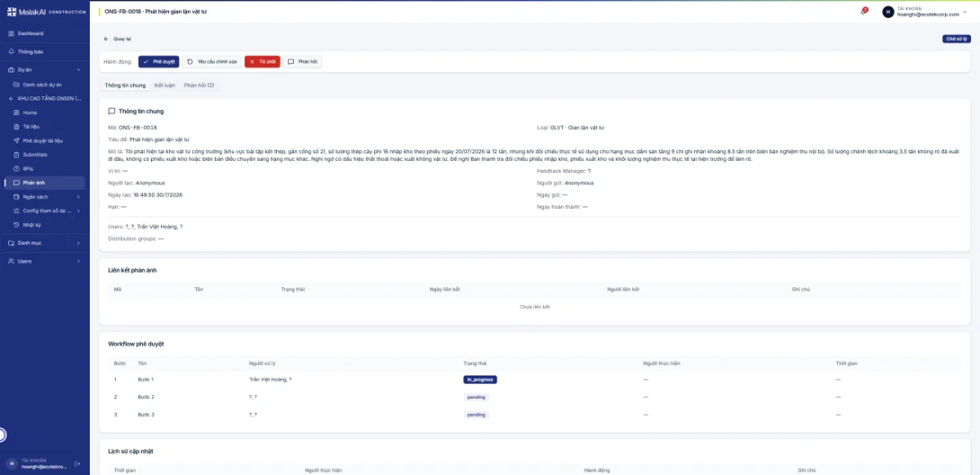
Task: Click Hành động header in Lịch sử cập nhật
Action: coord(598,470)
